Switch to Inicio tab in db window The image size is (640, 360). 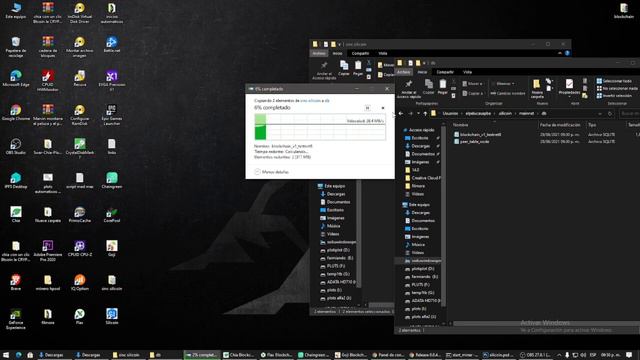coord(422,72)
